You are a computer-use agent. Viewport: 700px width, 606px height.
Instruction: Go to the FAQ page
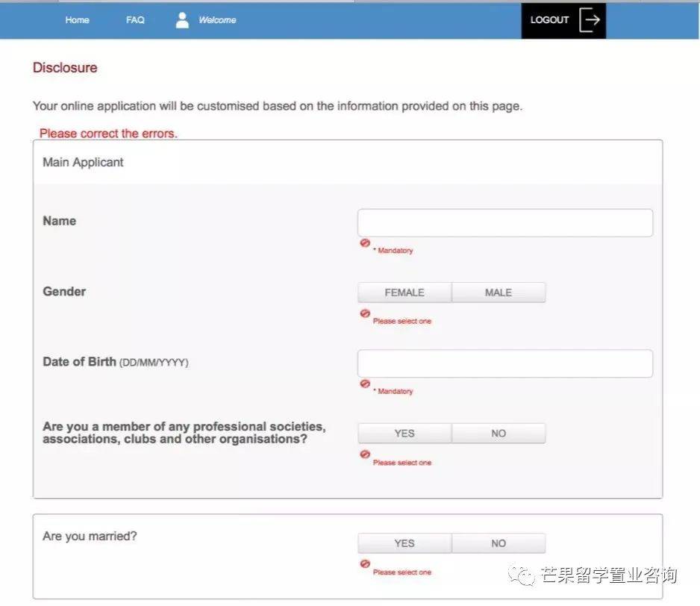pos(135,20)
